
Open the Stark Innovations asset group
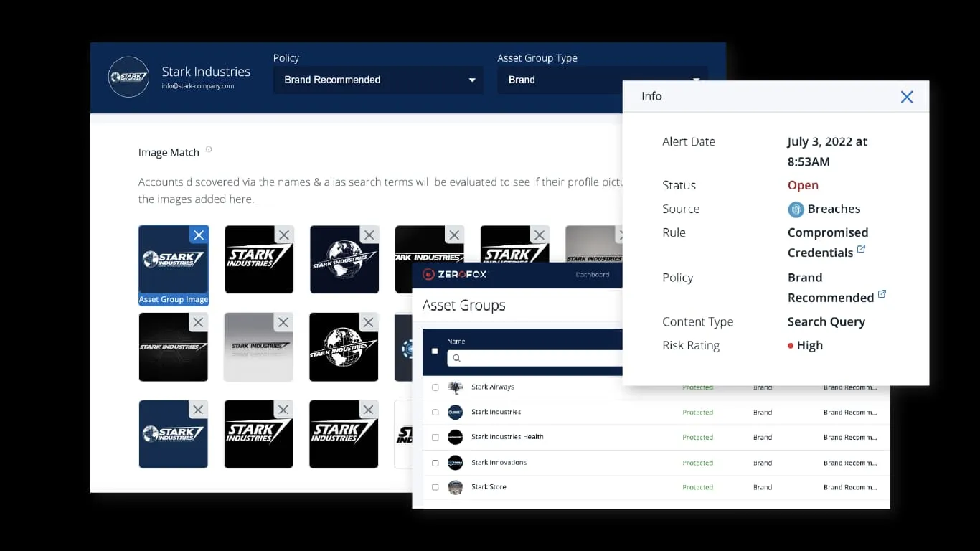(x=499, y=463)
